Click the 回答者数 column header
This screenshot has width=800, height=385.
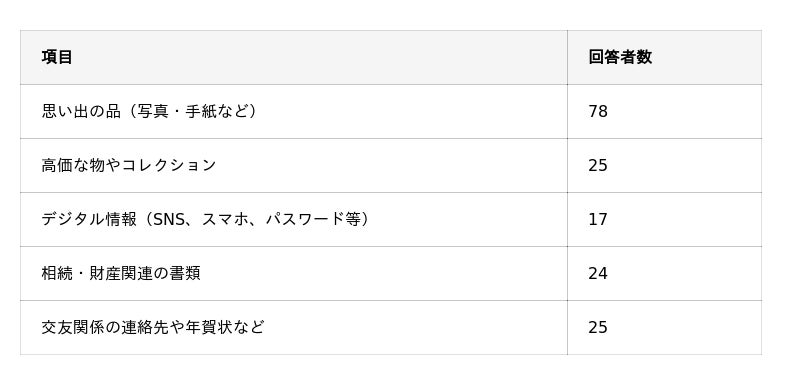click(x=664, y=57)
